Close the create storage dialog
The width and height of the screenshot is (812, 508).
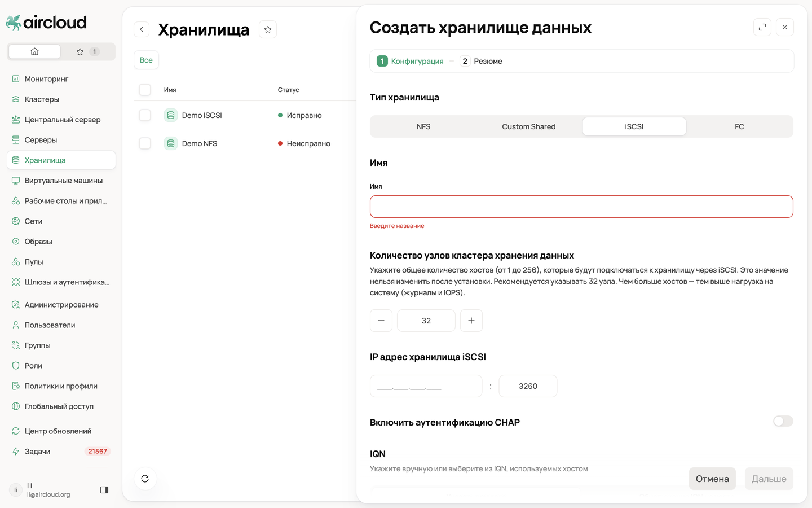coord(785,27)
